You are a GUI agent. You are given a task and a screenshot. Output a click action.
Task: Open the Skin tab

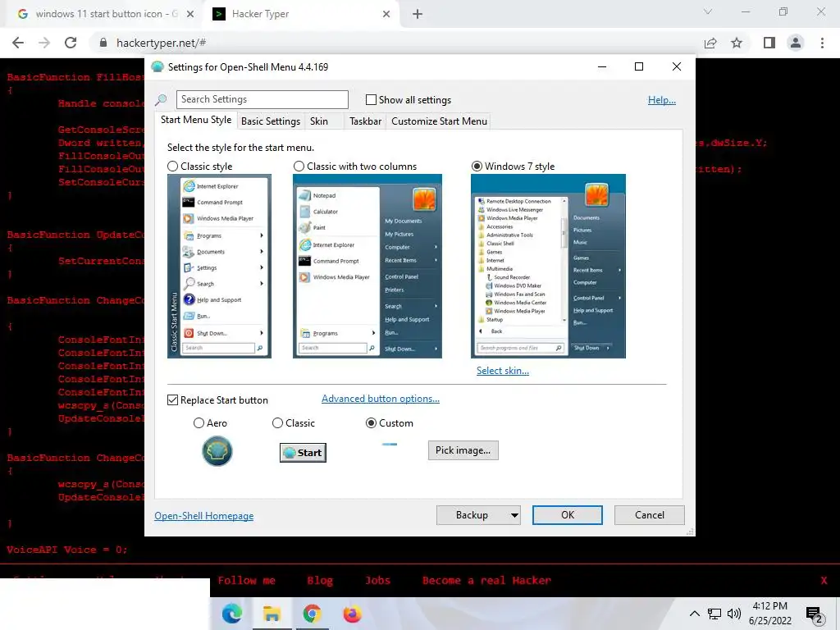point(319,121)
